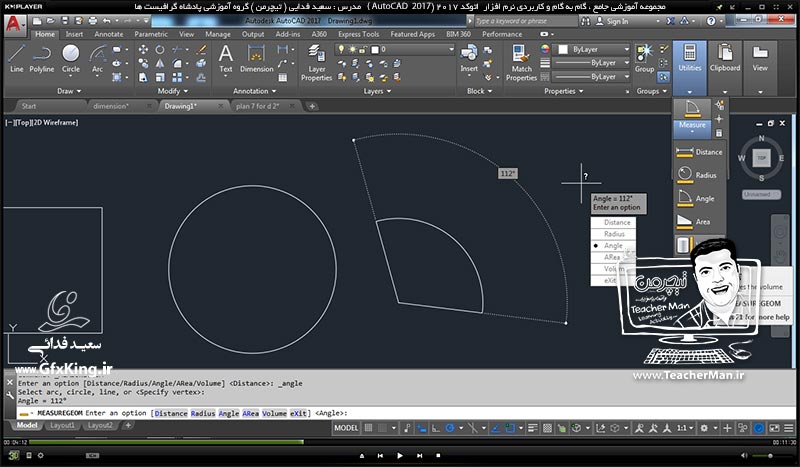The image size is (800, 467).
Task: Click Sign In button
Action: tap(612, 21)
